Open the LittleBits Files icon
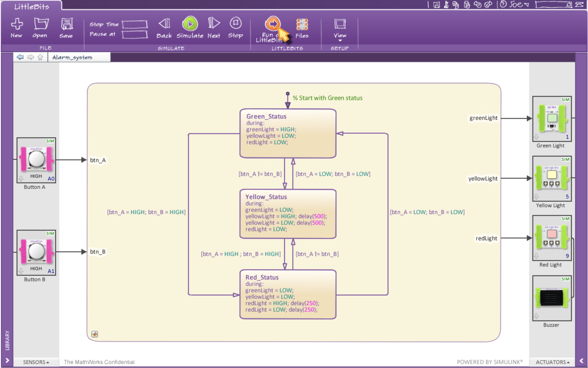The width and height of the screenshot is (588, 368). (x=302, y=25)
